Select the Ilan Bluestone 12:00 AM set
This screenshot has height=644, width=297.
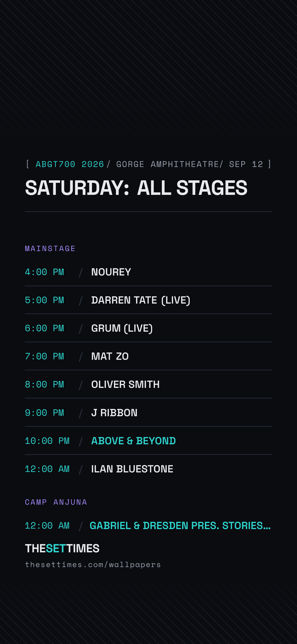pyautogui.click(x=148, y=469)
